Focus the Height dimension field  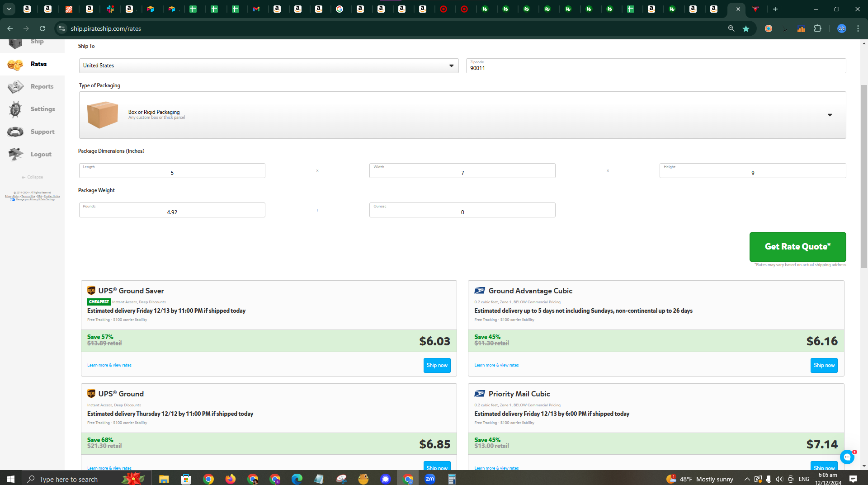752,170
